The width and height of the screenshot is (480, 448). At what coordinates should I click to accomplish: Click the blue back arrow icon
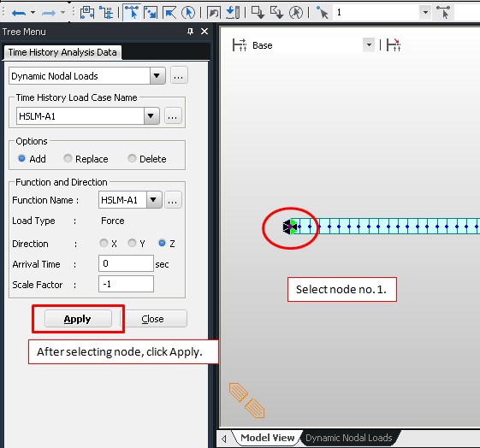point(19,13)
